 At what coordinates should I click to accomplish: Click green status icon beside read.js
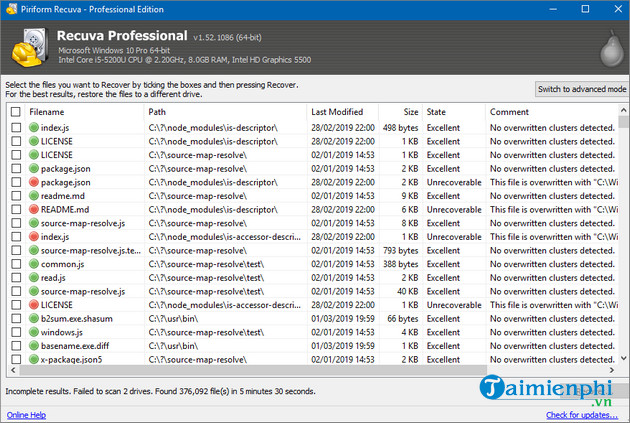coord(33,277)
